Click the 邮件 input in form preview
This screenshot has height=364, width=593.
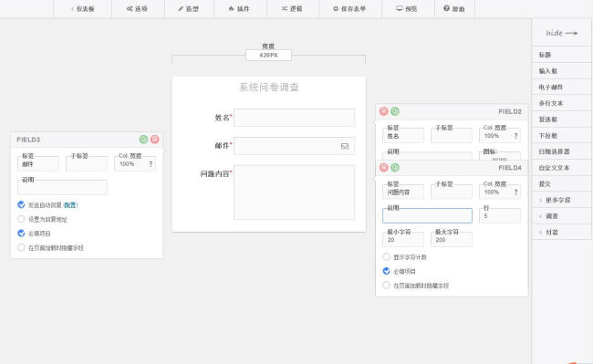pos(295,146)
